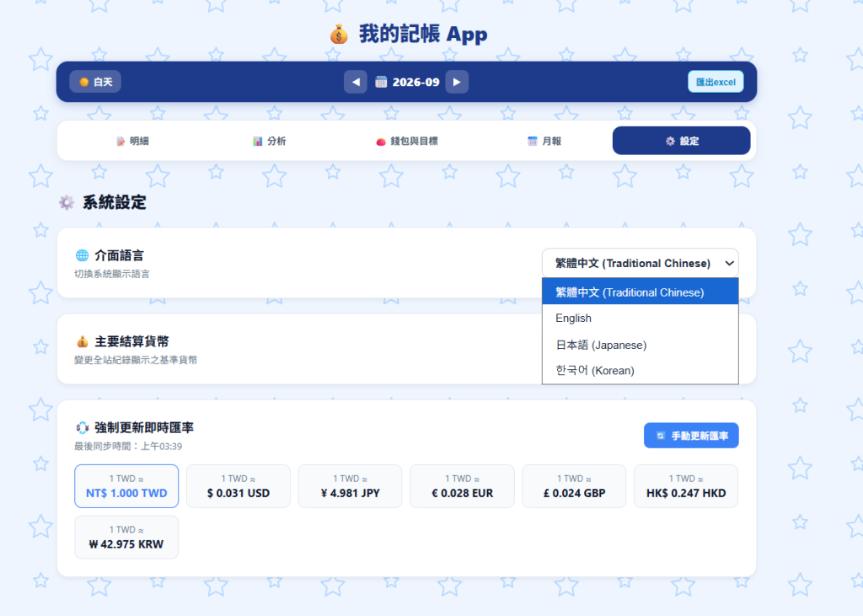
Task: Click the red wallet icon on 錢包與目標
Action: [x=381, y=142]
